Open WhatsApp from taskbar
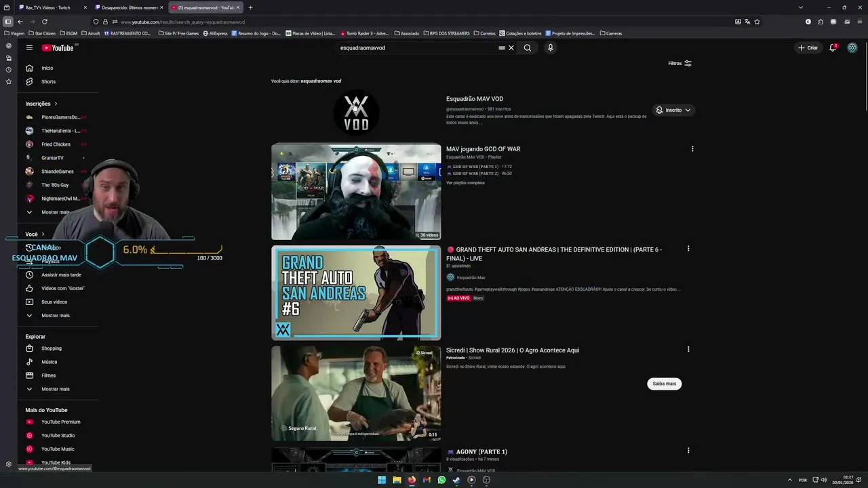 click(441, 480)
